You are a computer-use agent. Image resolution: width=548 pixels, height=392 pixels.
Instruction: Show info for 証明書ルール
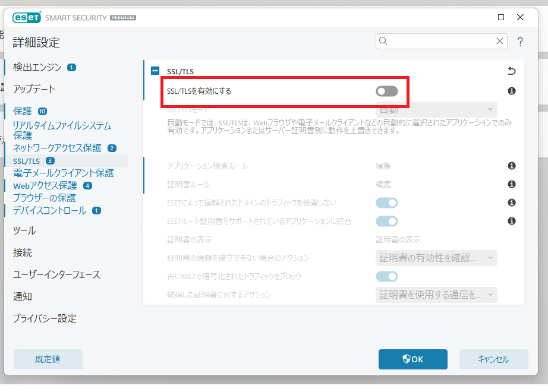pos(512,184)
